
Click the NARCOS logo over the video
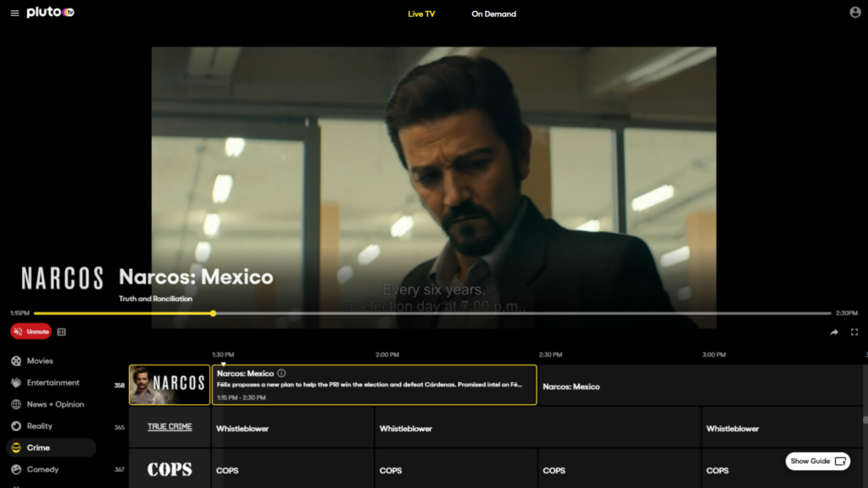coord(63,278)
